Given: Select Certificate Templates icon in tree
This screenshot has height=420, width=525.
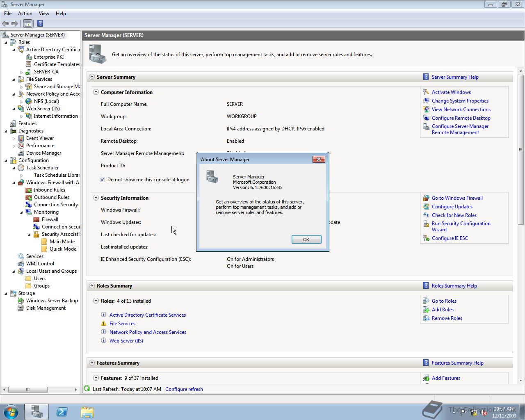Looking at the screenshot, I should click(29, 64).
